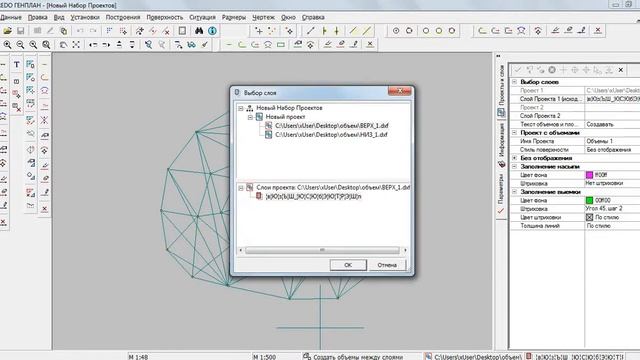Select the Text tool in left toolbar
This screenshot has width=640, height=360.
point(16,64)
